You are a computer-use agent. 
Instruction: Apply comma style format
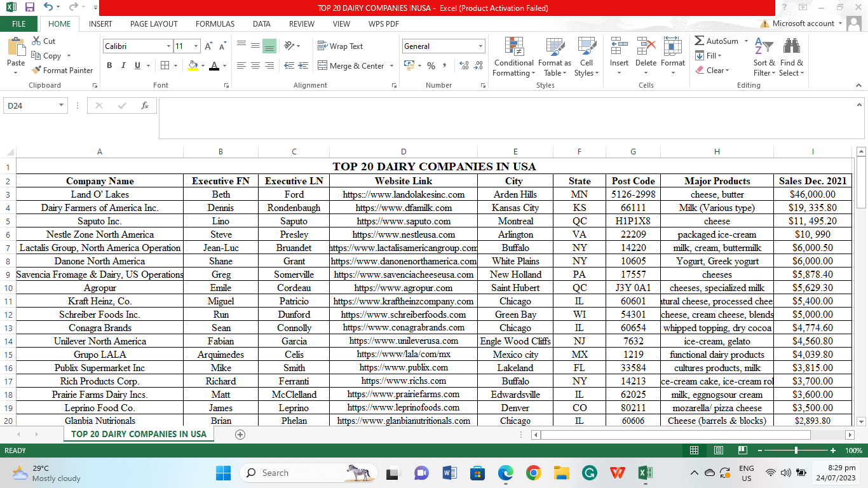445,65
